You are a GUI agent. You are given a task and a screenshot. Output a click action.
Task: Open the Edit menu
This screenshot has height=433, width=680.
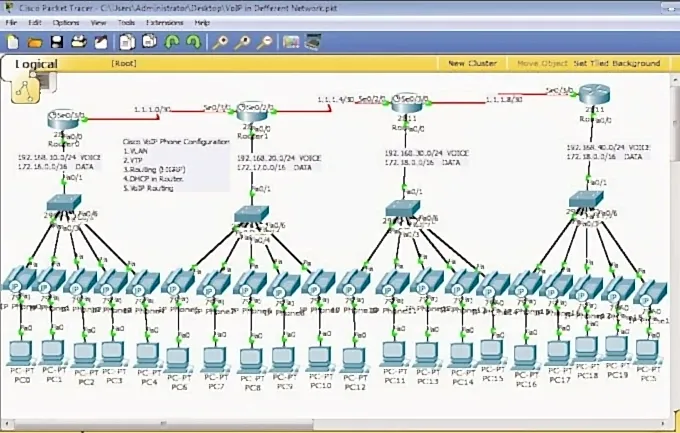[35, 23]
